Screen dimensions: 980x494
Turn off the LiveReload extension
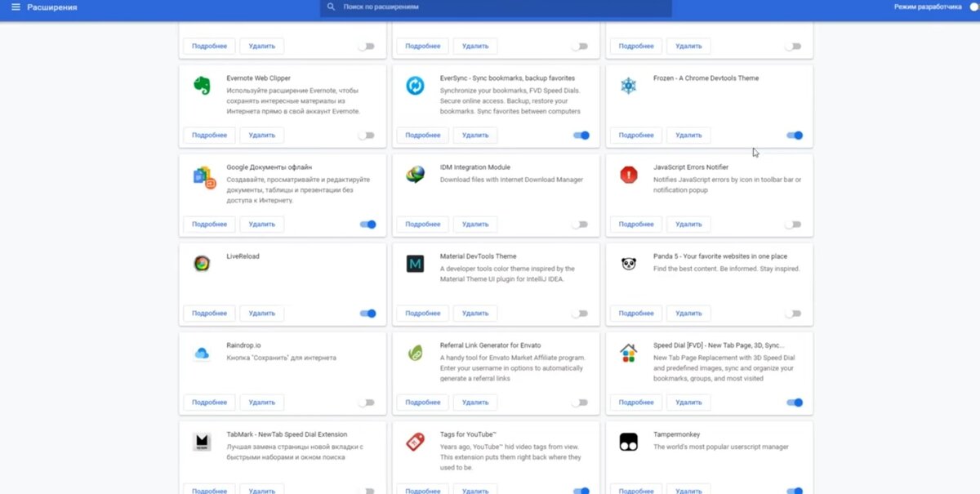click(367, 314)
